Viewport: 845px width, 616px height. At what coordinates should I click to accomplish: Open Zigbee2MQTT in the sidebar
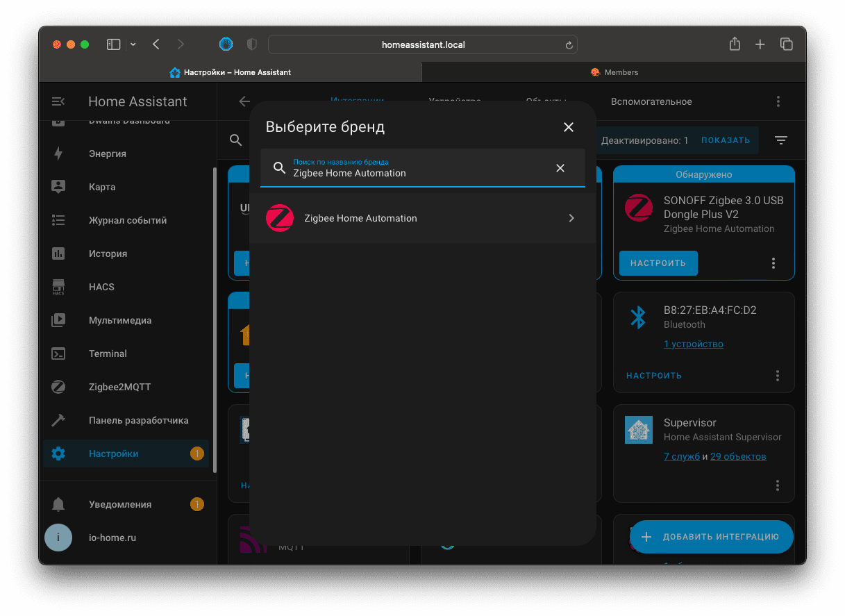click(x=119, y=387)
